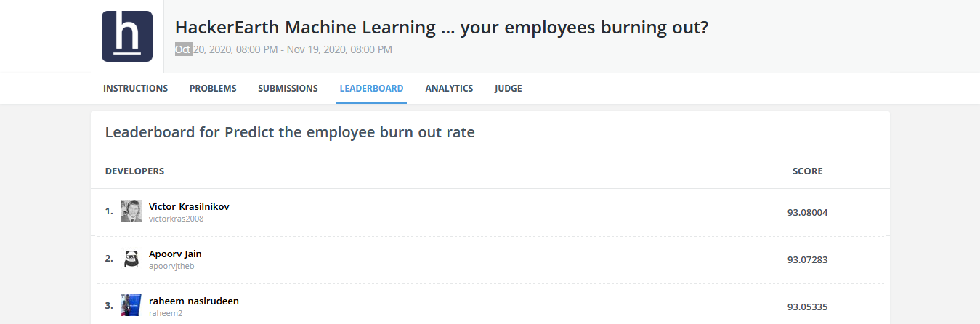Screen dimensions: 980x324
Task: Open Apoorv Jain's profile name link
Action: 175,254
